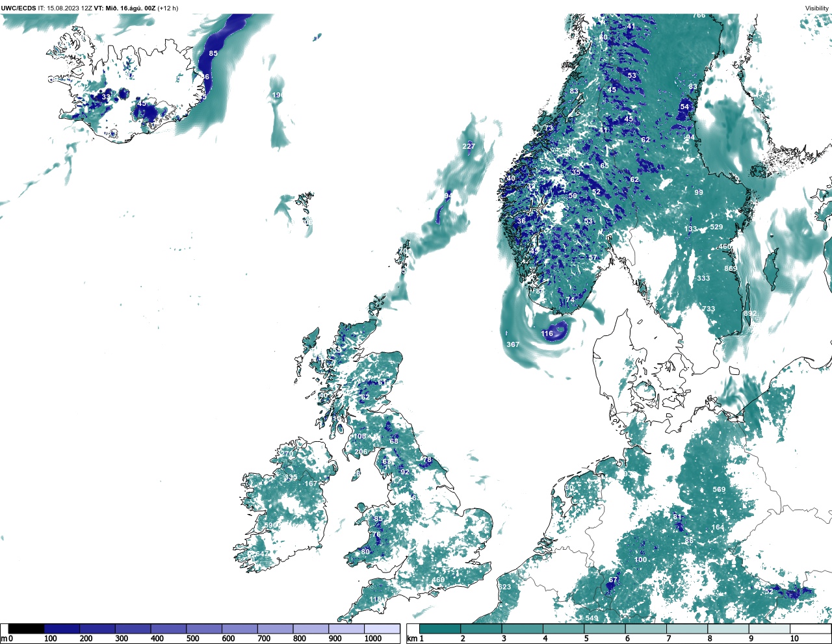Click the map value 190 east of Iceland
Image resolution: width=832 pixels, height=644 pixels.
coord(278,95)
